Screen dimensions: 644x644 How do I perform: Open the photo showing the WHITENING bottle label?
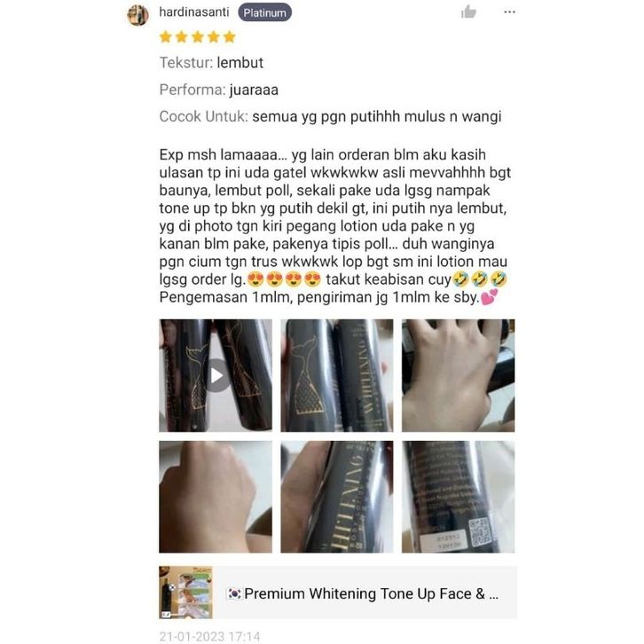point(337,375)
